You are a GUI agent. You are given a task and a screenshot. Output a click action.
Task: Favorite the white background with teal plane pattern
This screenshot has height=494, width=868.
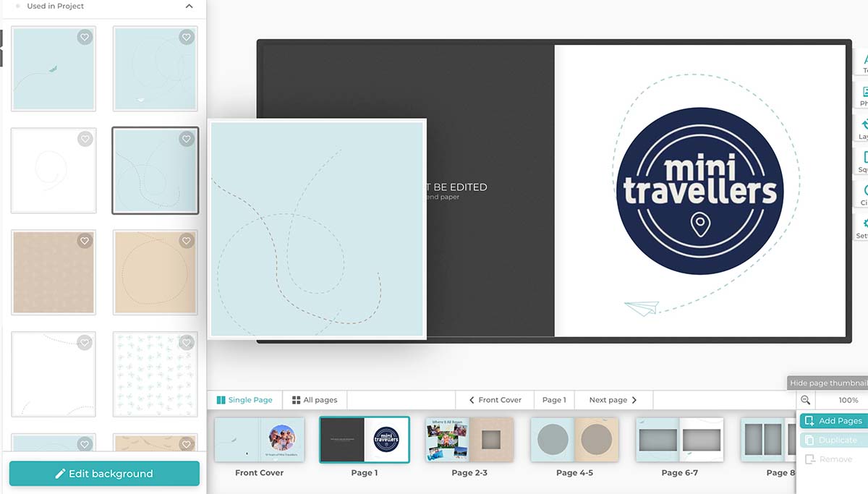click(187, 343)
